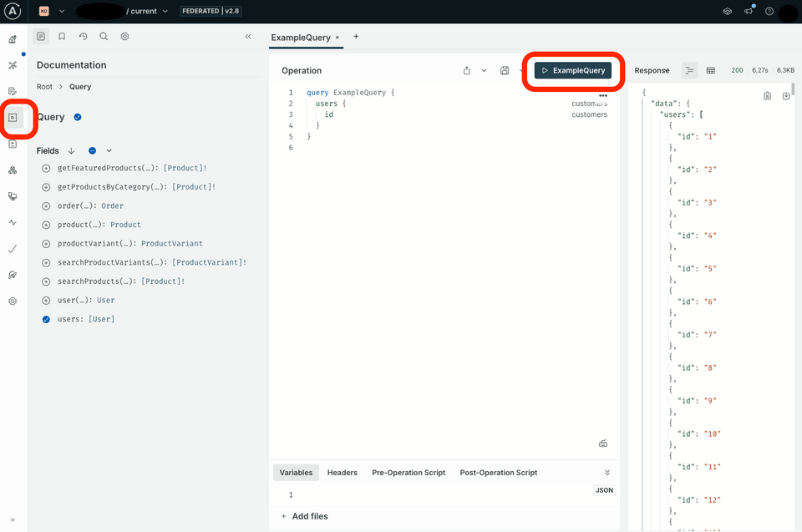Sort Fields with the down-arrow icon
Viewport: 802px width, 532px height.
71,150
